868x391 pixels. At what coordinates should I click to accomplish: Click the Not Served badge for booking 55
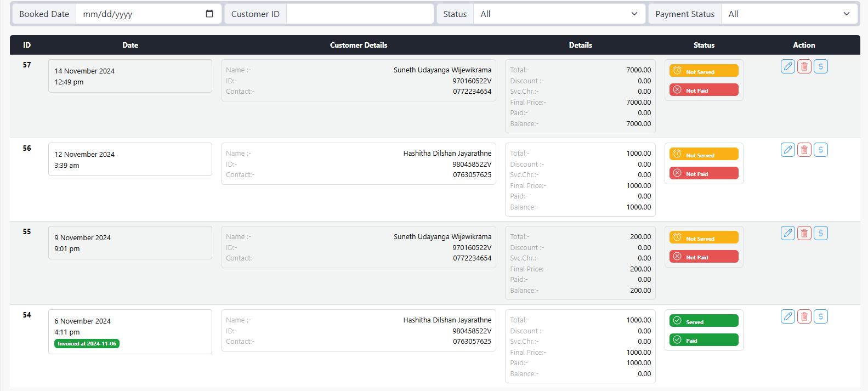coord(704,238)
